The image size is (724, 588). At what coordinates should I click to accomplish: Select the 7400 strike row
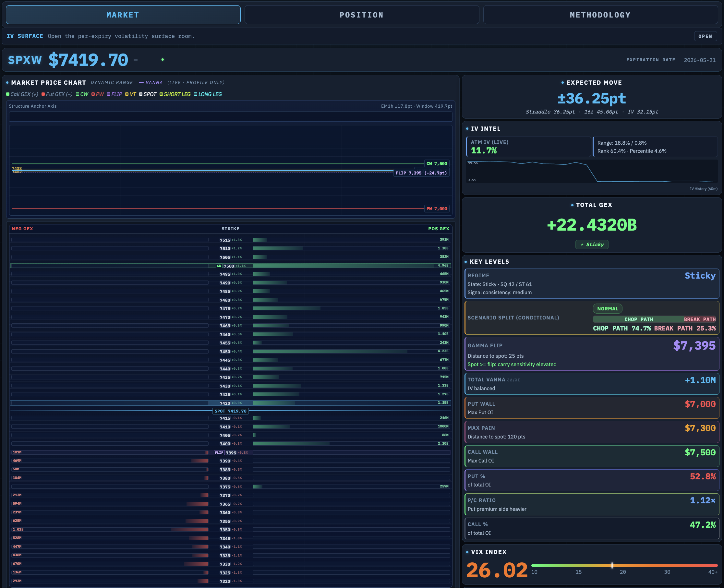[231, 444]
